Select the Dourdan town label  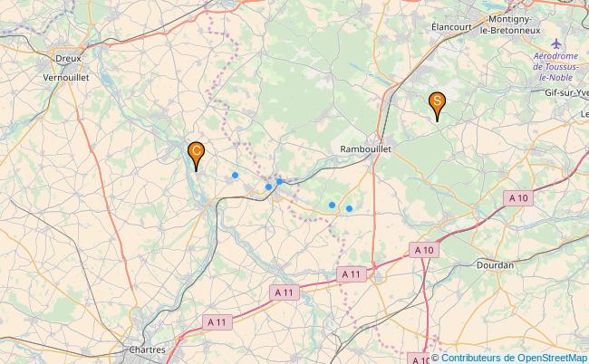click(x=495, y=265)
